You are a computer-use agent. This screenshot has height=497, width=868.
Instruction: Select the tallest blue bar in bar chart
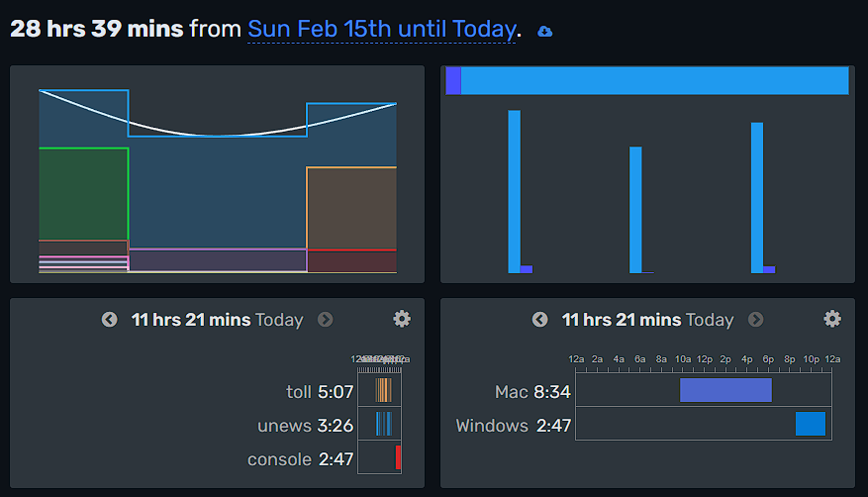tap(514, 188)
